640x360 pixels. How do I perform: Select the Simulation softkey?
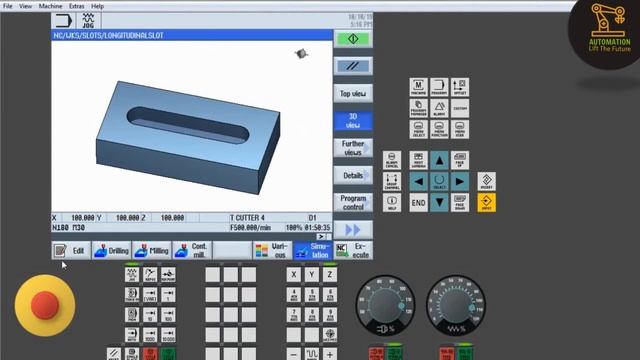[313, 251]
